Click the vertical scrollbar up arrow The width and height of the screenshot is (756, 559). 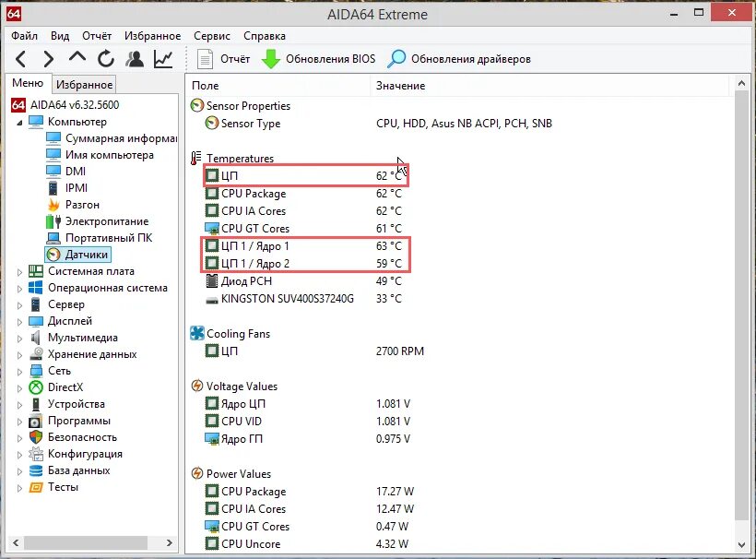click(x=741, y=84)
